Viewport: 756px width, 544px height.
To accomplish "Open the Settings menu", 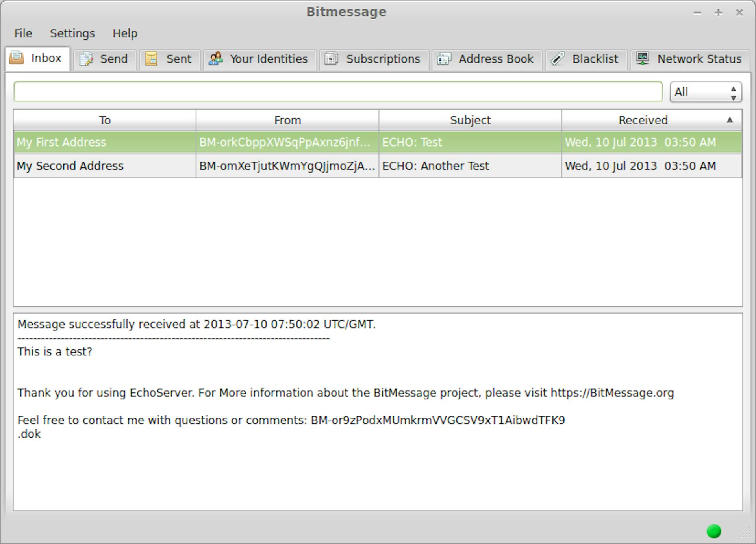I will click(x=72, y=33).
